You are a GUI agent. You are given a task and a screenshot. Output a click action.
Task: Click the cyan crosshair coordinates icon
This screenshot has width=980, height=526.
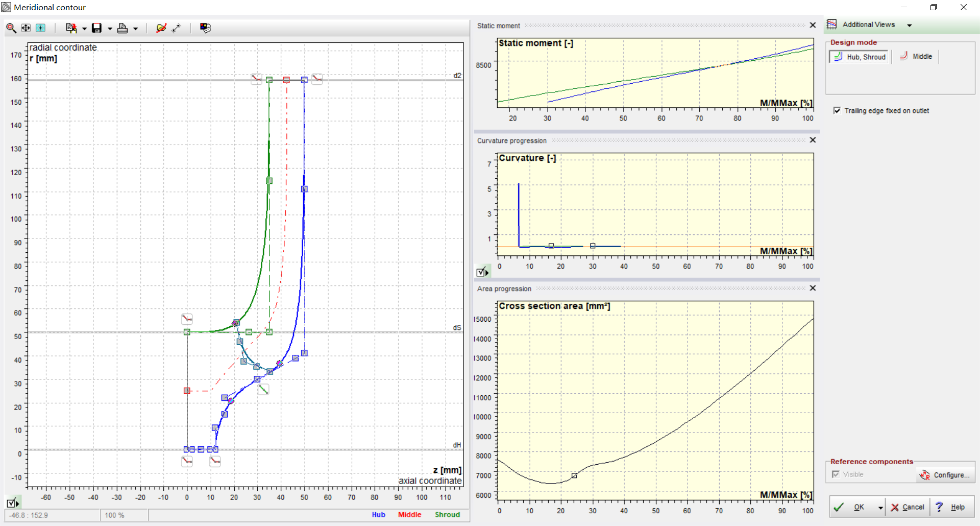click(40, 28)
